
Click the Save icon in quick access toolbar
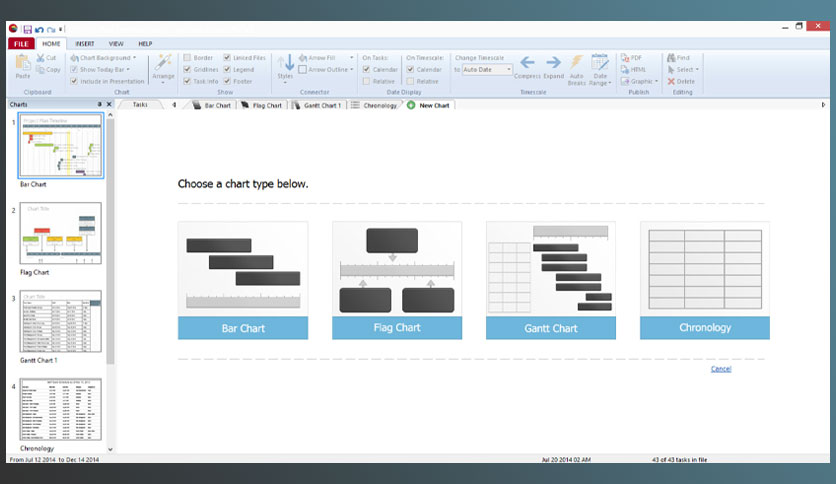click(27, 29)
